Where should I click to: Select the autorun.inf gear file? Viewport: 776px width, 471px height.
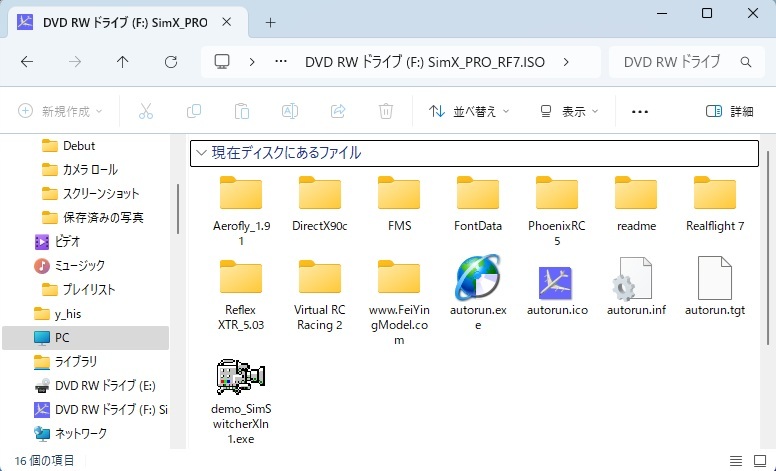coord(635,279)
